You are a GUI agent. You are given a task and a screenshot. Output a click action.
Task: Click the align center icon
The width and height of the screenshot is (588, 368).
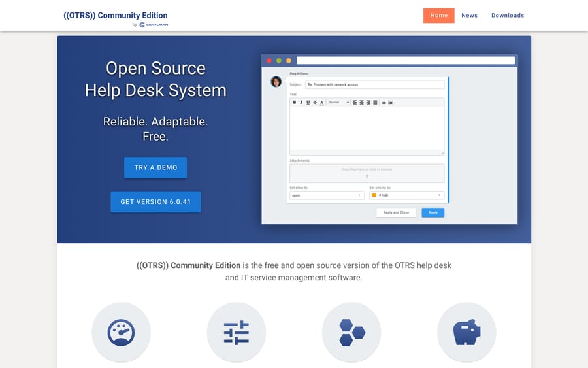tap(361, 103)
